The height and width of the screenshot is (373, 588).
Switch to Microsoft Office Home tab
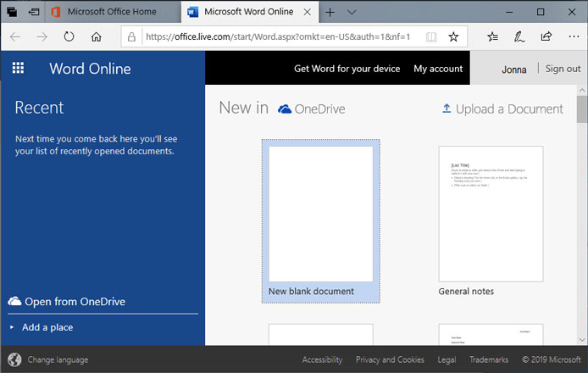click(111, 12)
